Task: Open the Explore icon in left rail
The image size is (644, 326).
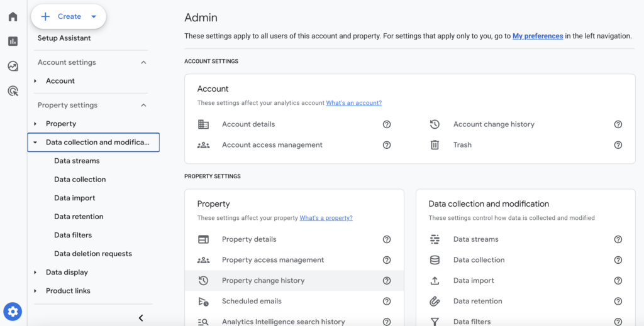Action: [13, 66]
